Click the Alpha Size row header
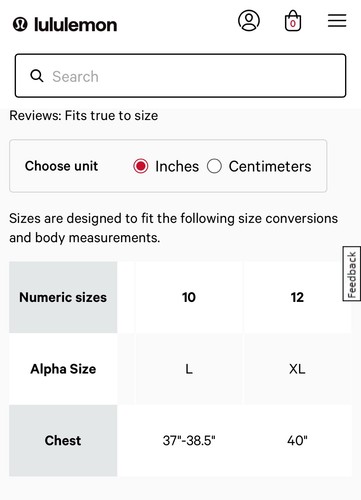Screen dimensions: 361x500 pos(63,369)
